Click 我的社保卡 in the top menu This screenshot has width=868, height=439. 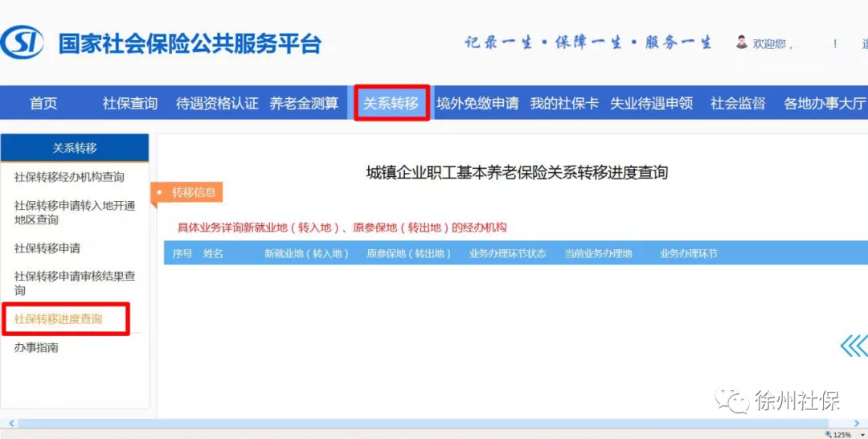564,103
